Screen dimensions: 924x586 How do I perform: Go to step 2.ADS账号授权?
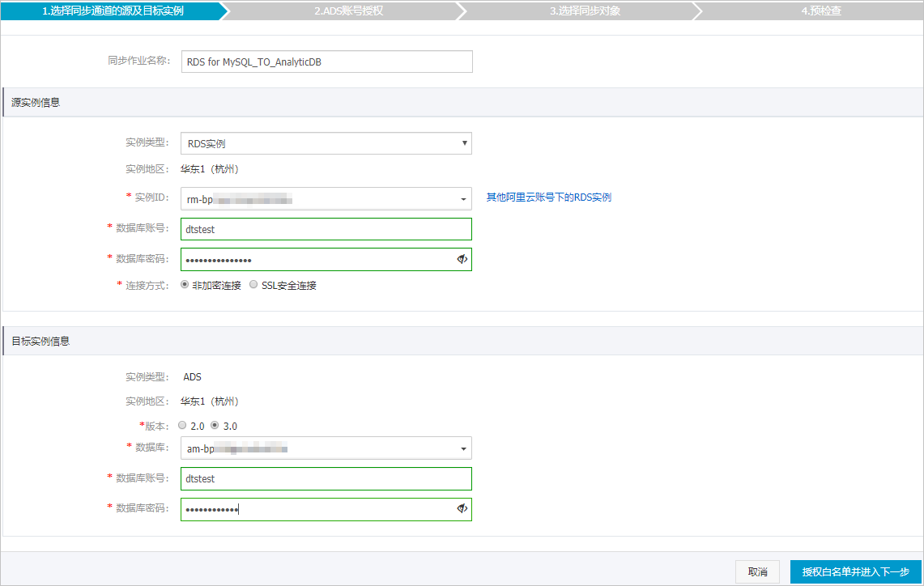pyautogui.click(x=348, y=11)
